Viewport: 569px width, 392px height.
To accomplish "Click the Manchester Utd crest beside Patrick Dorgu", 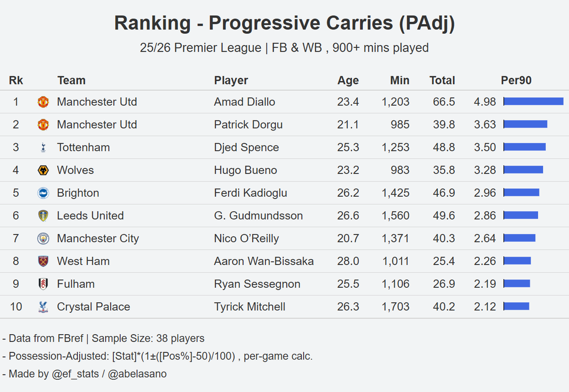I will click(x=43, y=125).
